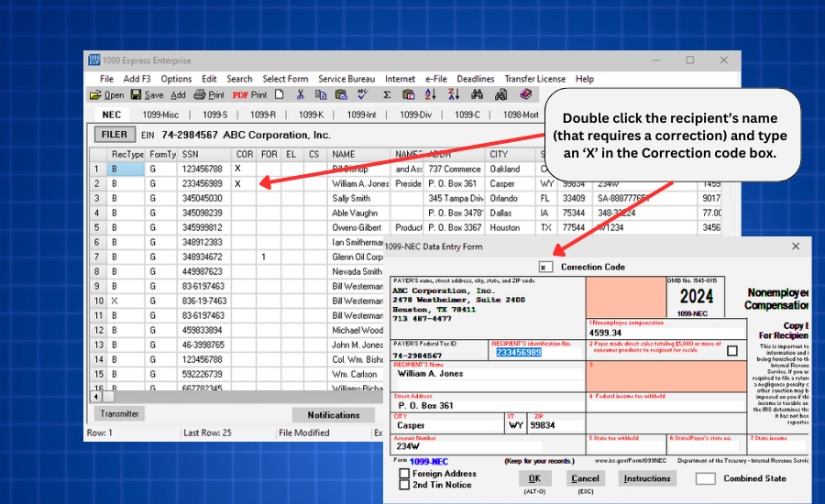Enable the Foreign Address checkbox
825x504 pixels.
404,473
